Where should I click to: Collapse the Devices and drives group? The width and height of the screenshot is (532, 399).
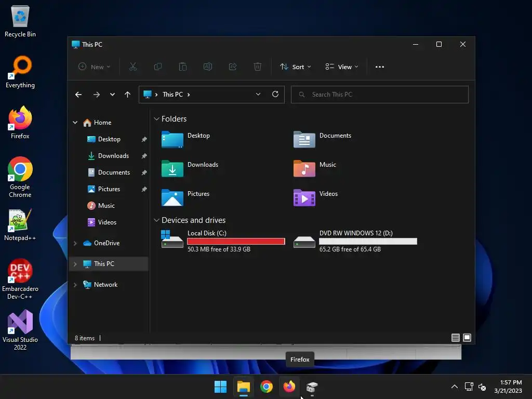click(x=156, y=220)
